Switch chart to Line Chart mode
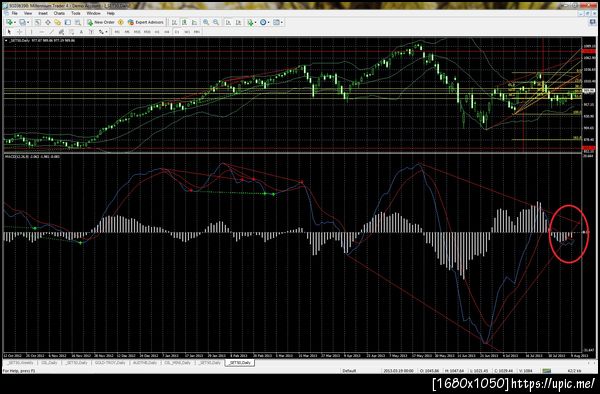 click(x=194, y=22)
